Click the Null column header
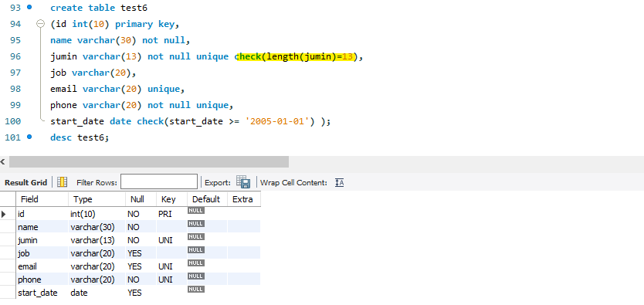The image size is (644, 305). (141, 199)
